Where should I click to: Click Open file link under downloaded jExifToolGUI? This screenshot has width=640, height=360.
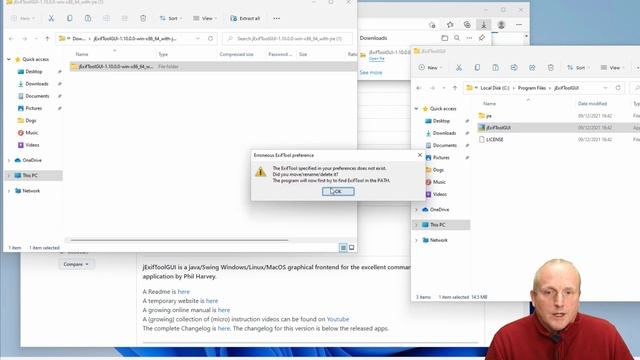point(376,59)
